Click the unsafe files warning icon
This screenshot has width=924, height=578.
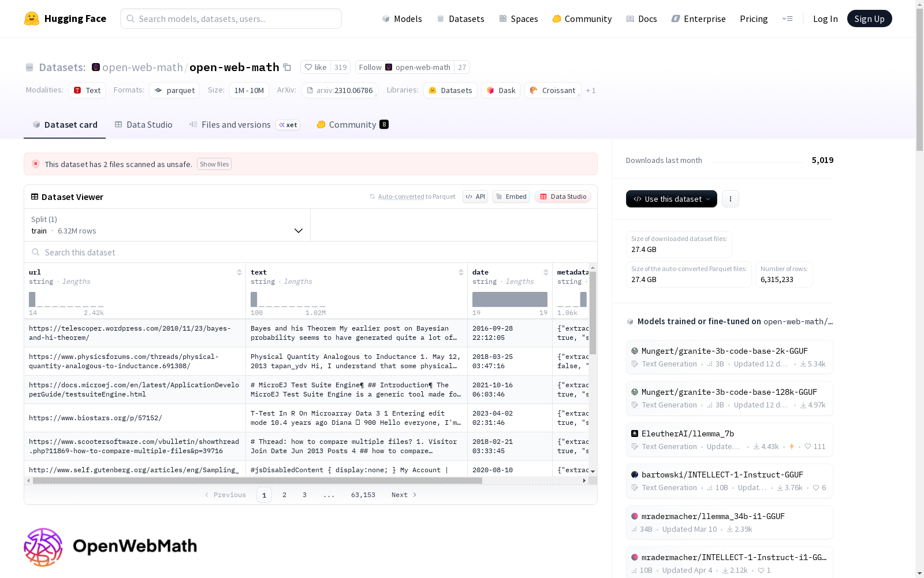pos(36,164)
